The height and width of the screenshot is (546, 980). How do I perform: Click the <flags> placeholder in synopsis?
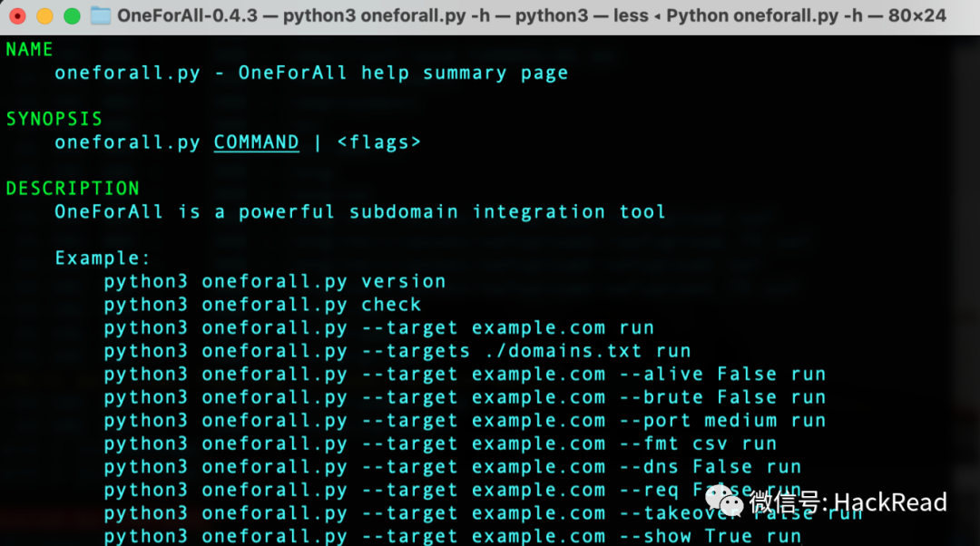tap(378, 142)
